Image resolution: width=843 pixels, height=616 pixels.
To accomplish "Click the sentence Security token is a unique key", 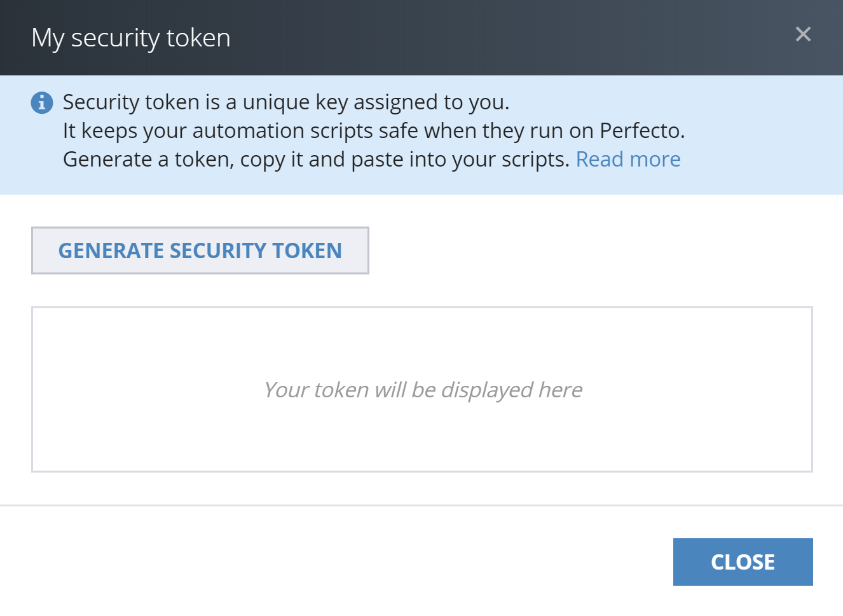I will (285, 102).
